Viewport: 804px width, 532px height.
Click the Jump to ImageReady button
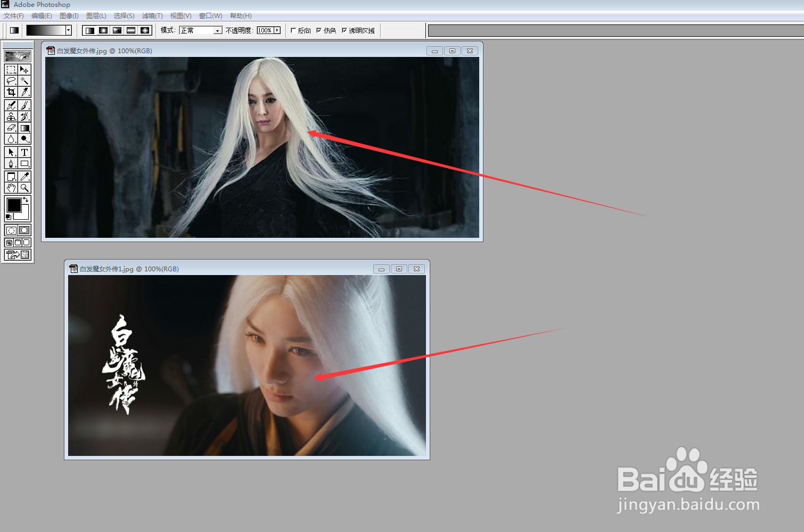(18, 255)
